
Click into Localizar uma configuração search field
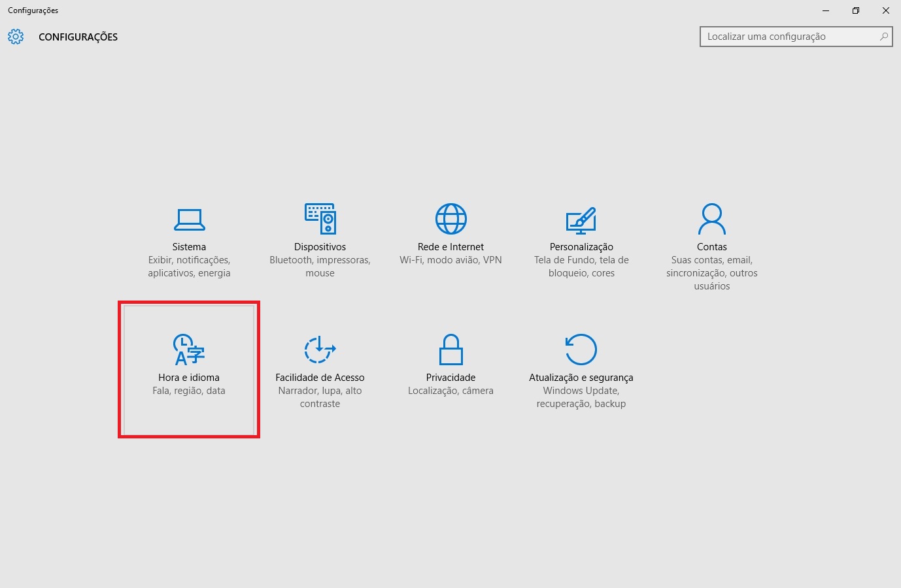click(x=796, y=37)
